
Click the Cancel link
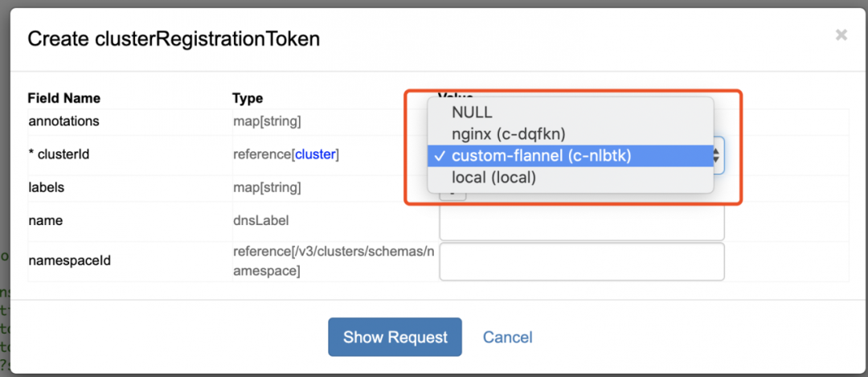click(x=507, y=337)
